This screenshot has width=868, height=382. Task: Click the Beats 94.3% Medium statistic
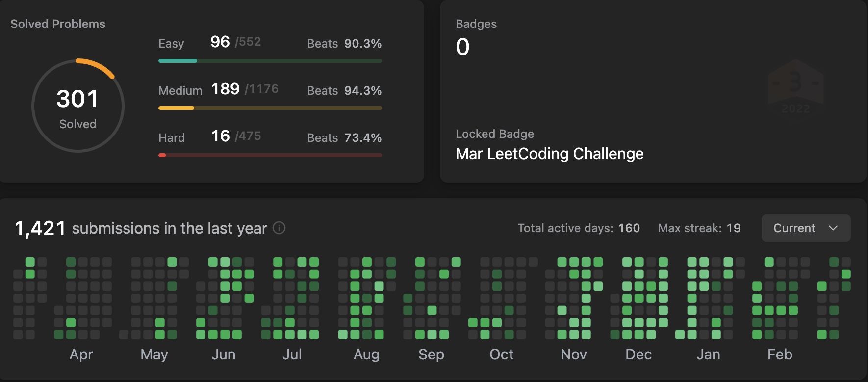tap(344, 91)
